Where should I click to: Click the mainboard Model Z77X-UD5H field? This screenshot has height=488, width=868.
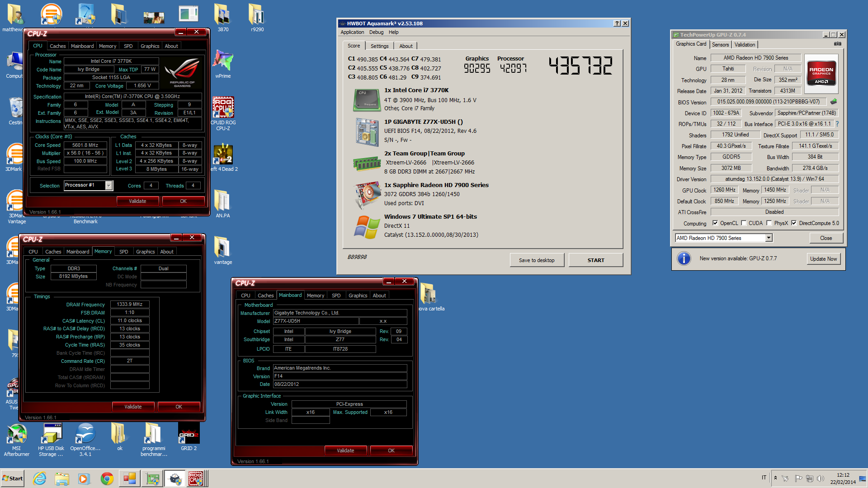pyautogui.click(x=316, y=321)
